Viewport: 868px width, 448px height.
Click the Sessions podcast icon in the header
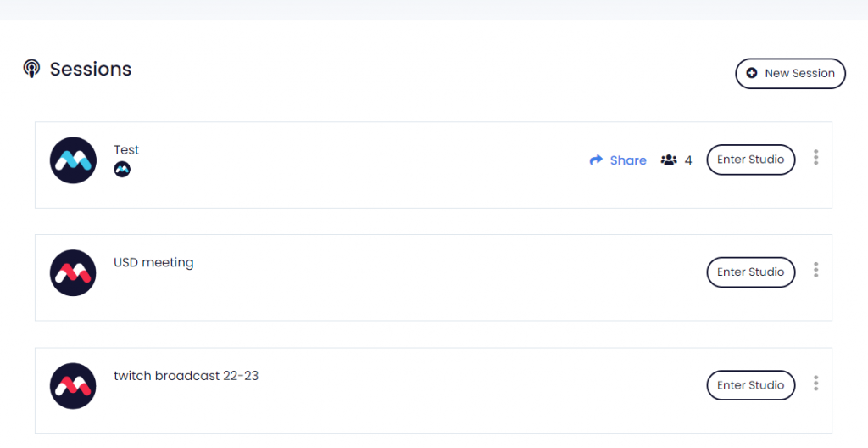31,69
